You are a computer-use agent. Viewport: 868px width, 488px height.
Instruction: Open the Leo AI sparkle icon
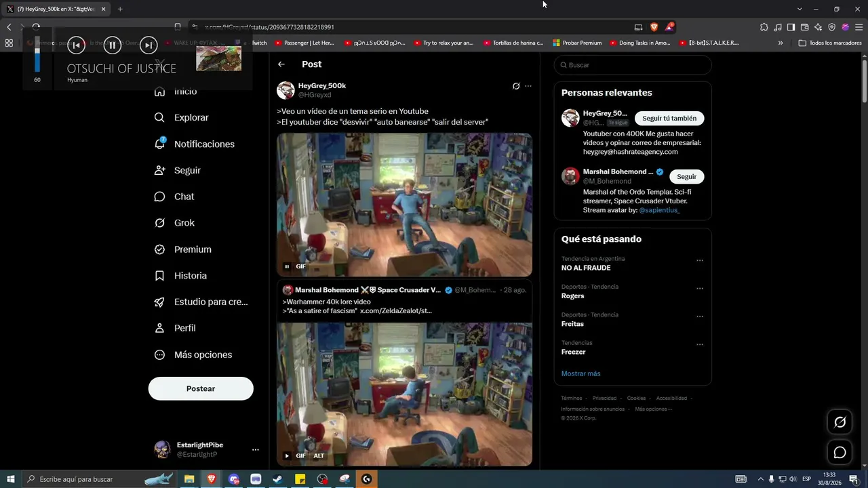[818, 27]
